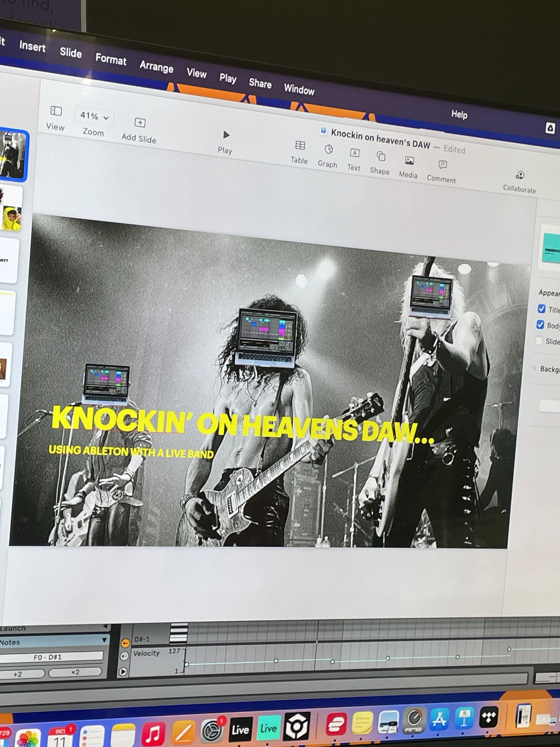Open the Format menu

(x=111, y=59)
